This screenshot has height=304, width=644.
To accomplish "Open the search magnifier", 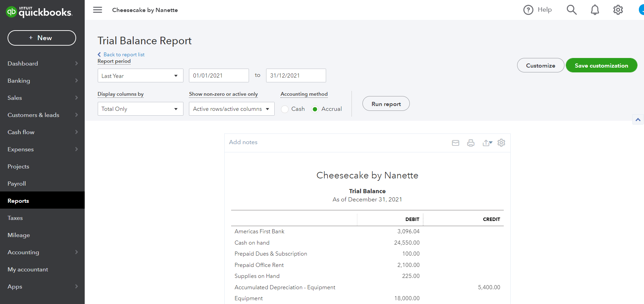I will [x=572, y=10].
